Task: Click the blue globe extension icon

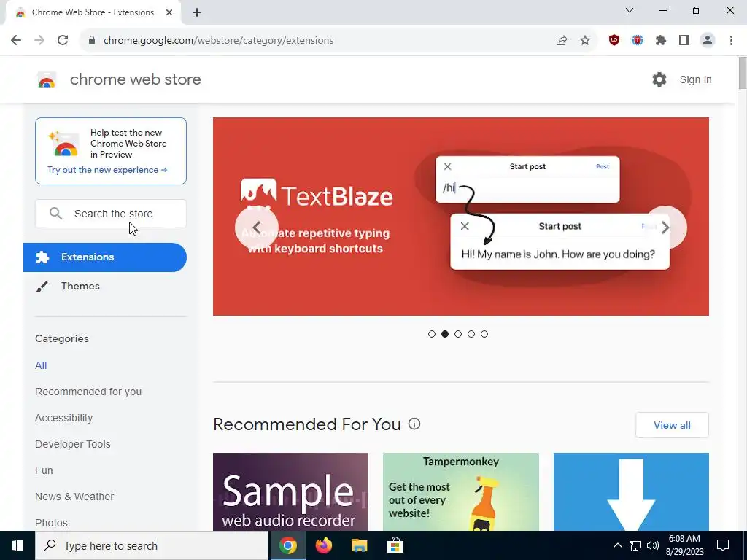Action: pos(638,41)
